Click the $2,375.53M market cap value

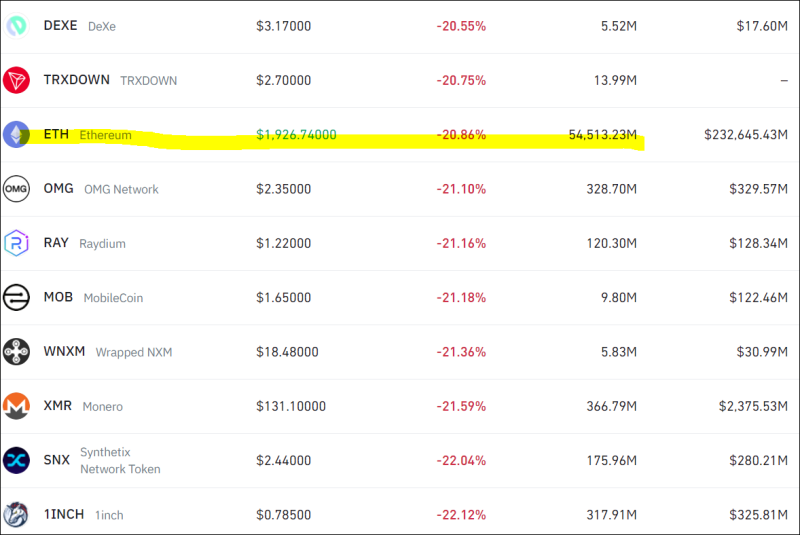coord(754,406)
